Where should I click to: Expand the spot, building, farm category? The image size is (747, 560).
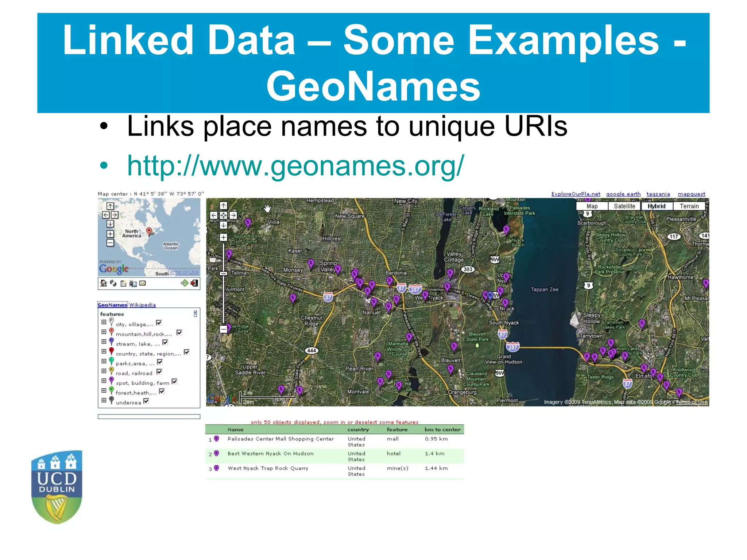104,381
